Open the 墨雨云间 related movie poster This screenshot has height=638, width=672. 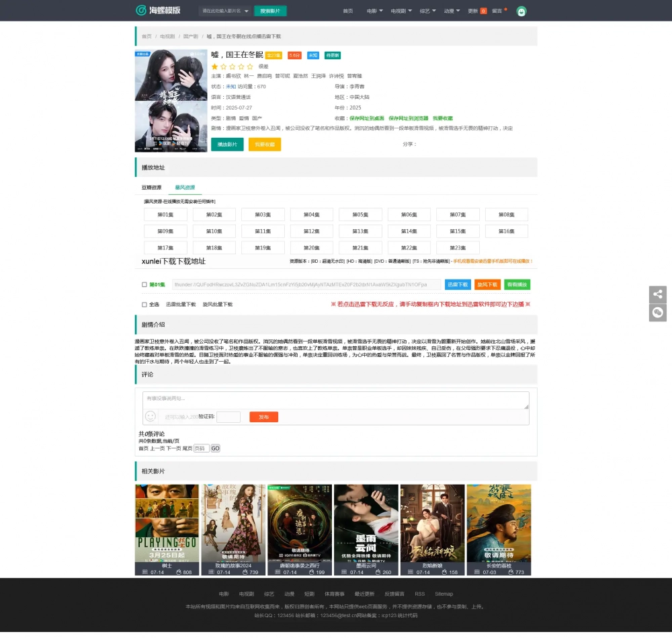click(366, 524)
